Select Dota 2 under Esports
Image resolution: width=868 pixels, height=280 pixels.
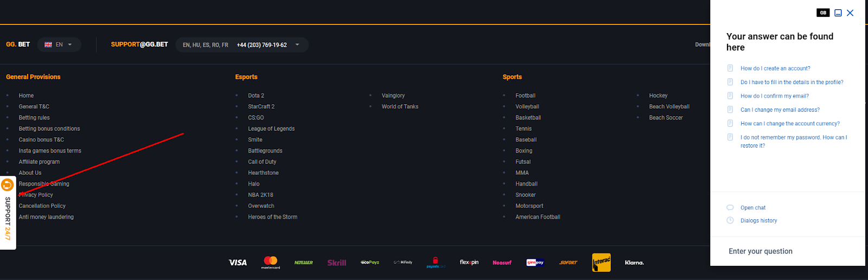pos(256,96)
